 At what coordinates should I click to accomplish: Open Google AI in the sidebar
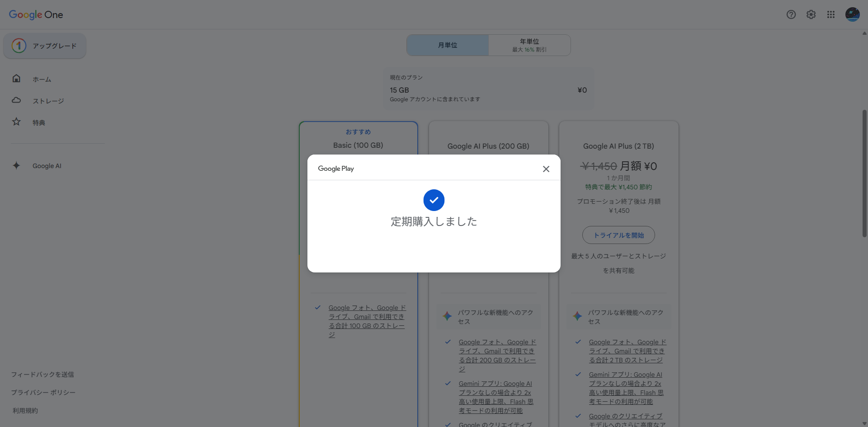click(47, 166)
